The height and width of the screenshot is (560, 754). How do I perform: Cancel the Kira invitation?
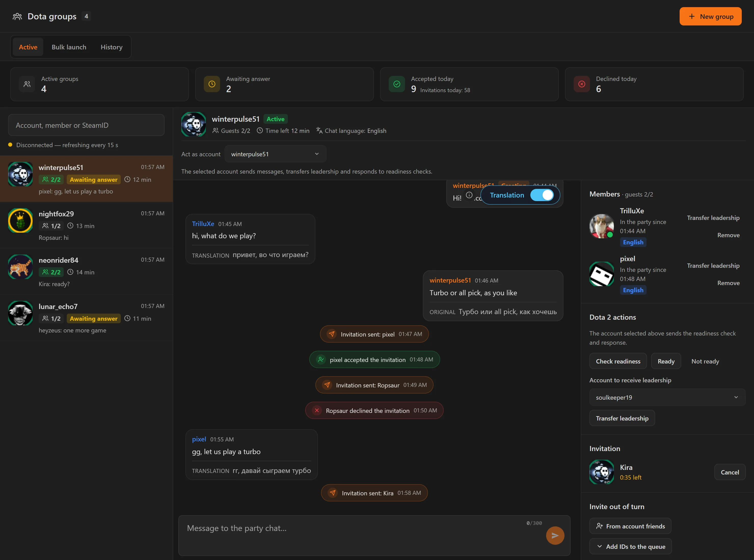coord(730,472)
